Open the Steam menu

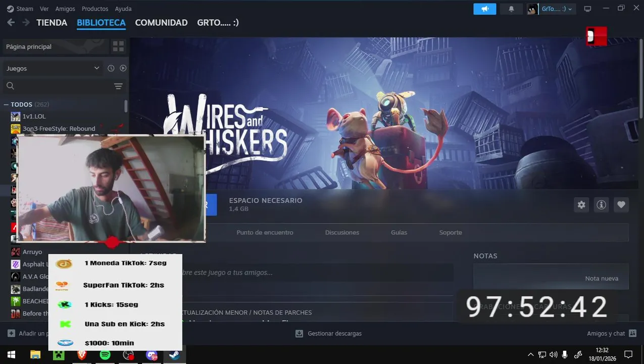pyautogui.click(x=25, y=9)
